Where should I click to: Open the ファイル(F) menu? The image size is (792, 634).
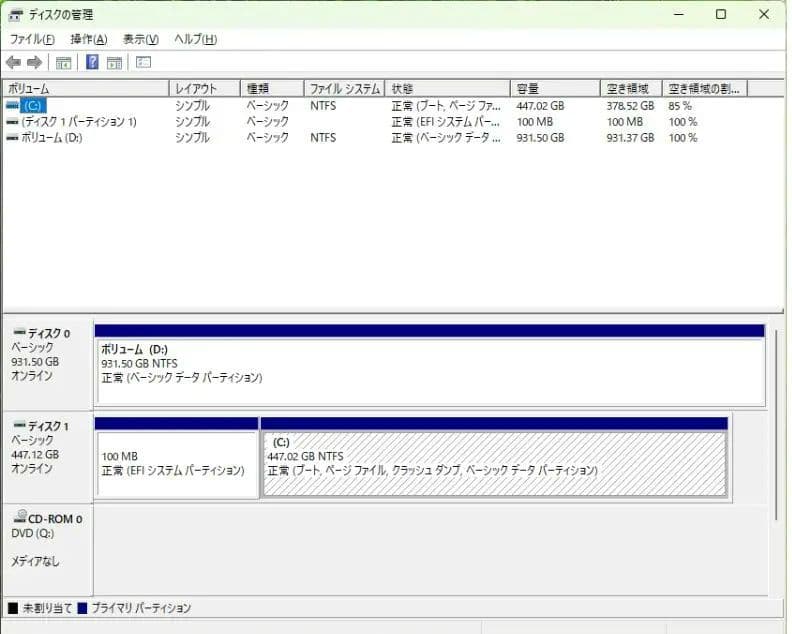32,39
